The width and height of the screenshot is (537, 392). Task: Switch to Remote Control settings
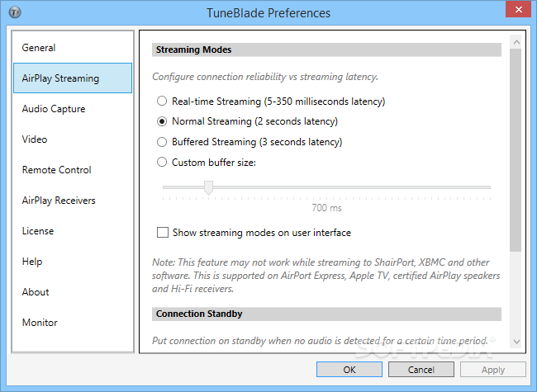pos(73,170)
